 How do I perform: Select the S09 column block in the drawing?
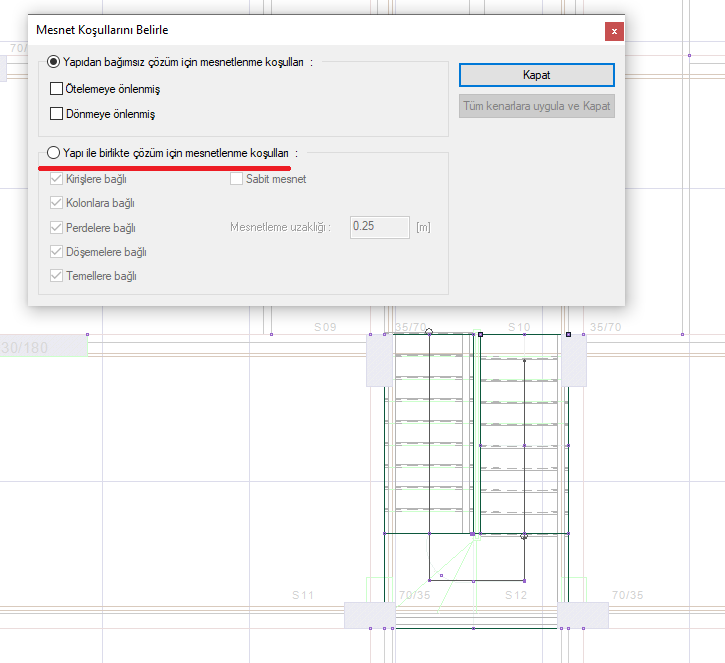pyautogui.click(x=381, y=360)
